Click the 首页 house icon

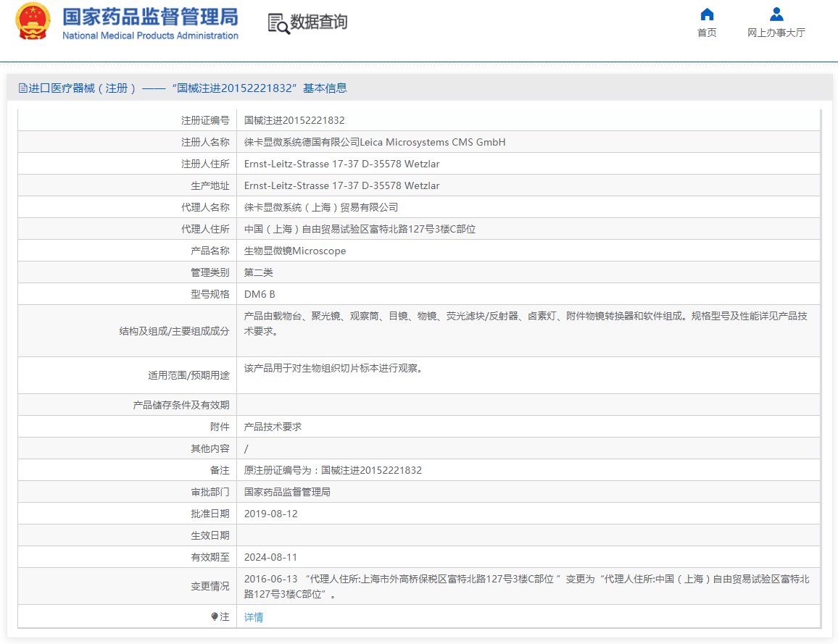707,14
